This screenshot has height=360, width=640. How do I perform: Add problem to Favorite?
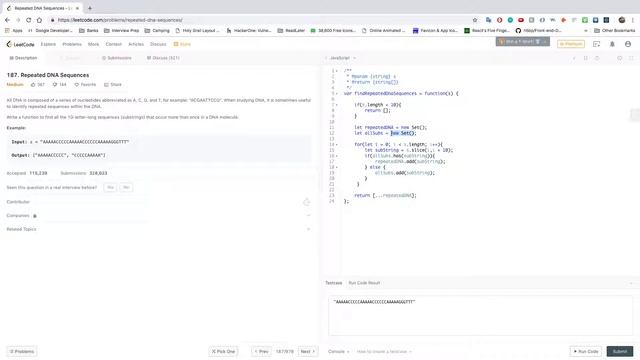pos(85,84)
